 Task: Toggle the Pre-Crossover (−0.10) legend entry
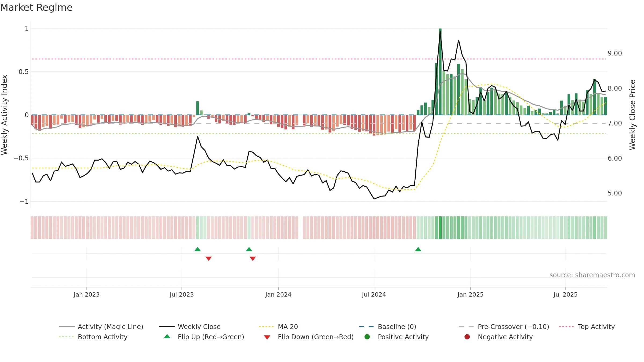tap(504, 327)
